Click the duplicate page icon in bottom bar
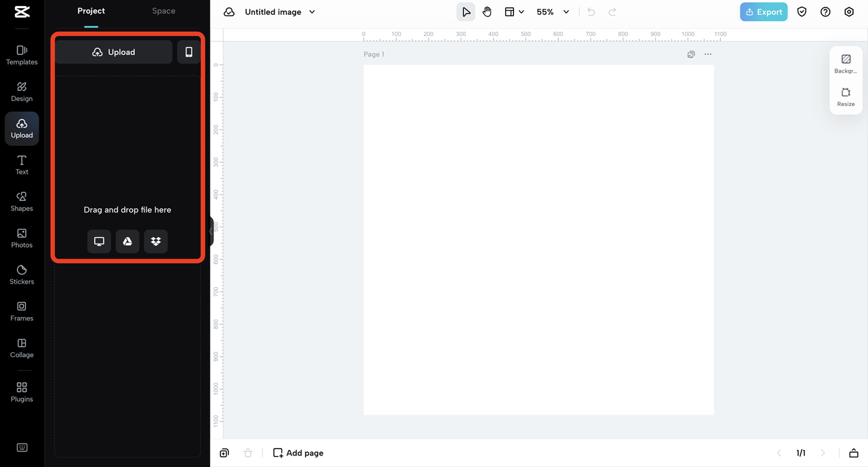Screen dimensions: 868x467 coord(224,453)
